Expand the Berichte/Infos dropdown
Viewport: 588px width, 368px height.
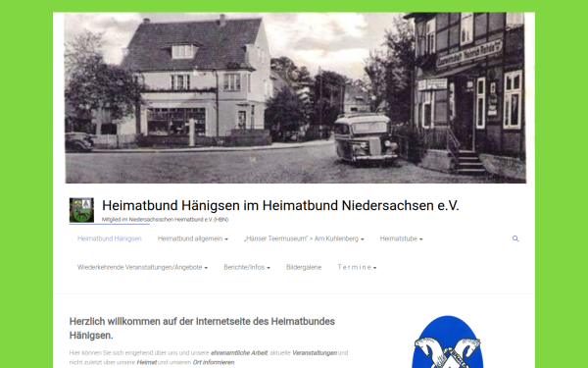click(x=247, y=267)
